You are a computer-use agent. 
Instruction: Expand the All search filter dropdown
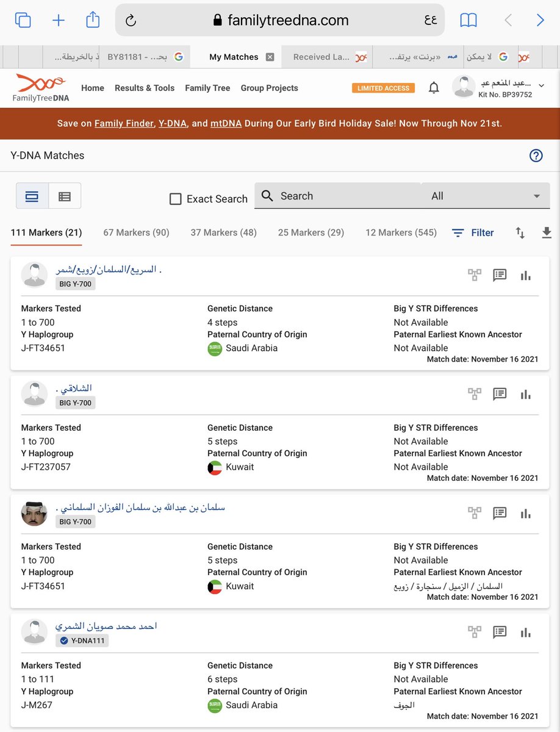(x=486, y=196)
